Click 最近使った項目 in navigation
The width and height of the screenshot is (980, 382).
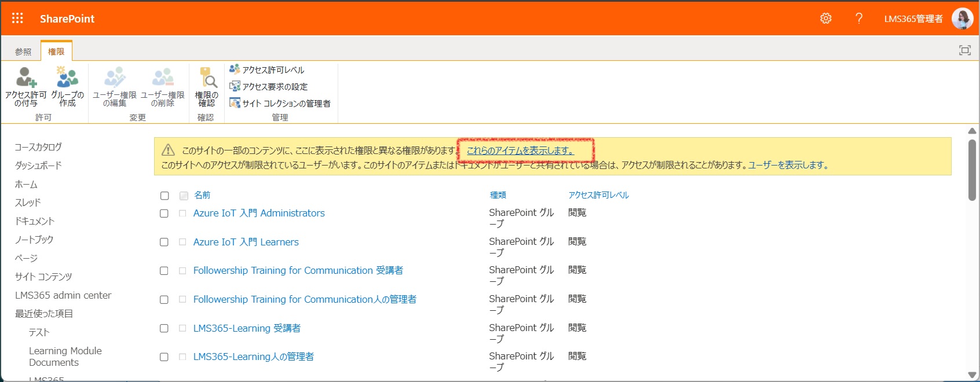[x=44, y=314]
